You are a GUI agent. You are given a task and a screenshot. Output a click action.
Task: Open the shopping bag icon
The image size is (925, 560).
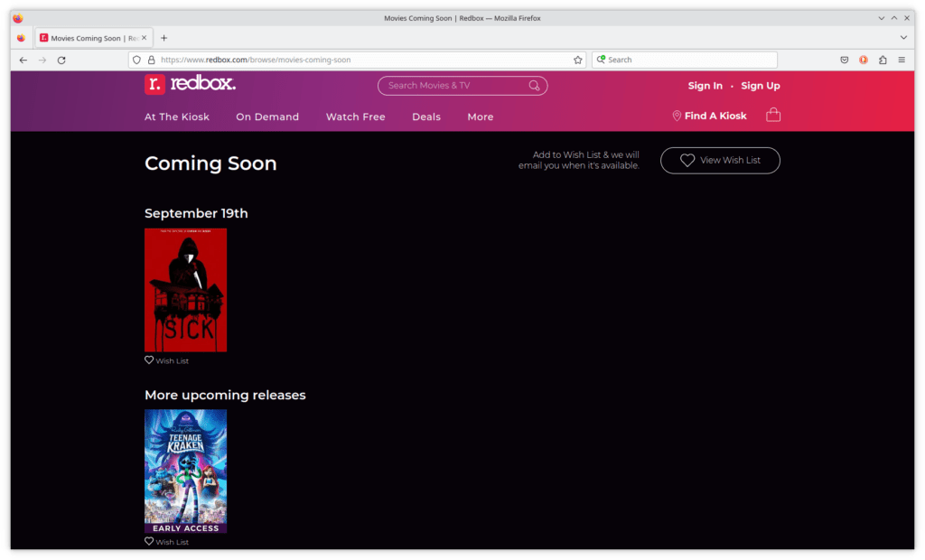773,115
